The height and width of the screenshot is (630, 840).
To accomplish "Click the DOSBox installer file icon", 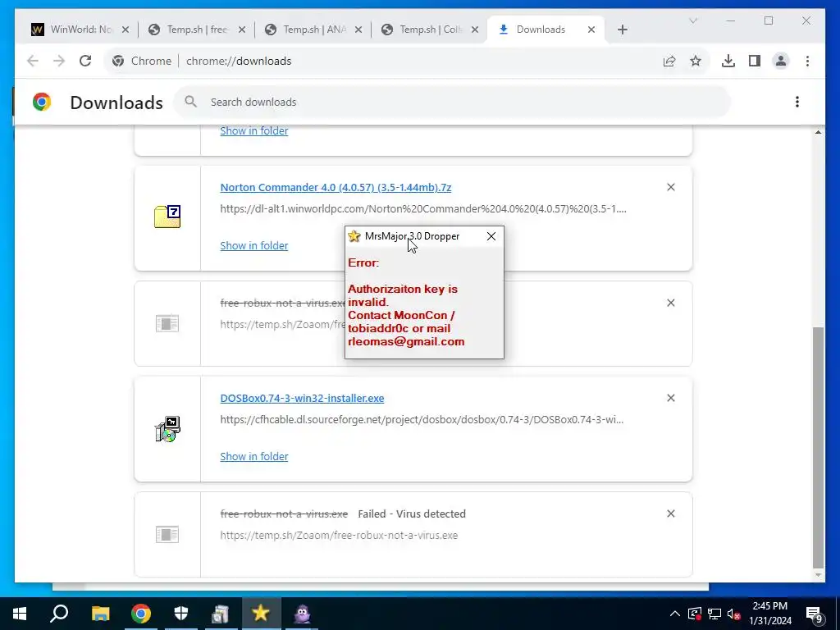I will click(x=167, y=428).
